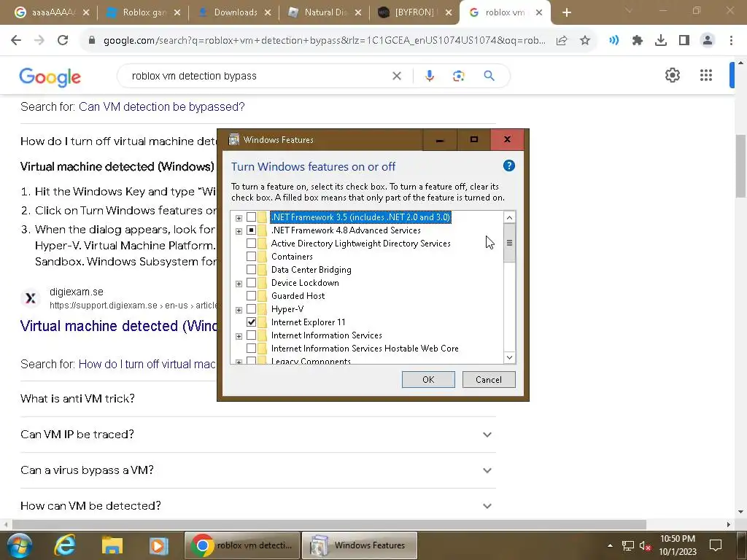Click the Chrome forward arrow
The height and width of the screenshot is (560, 747).
(x=39, y=41)
